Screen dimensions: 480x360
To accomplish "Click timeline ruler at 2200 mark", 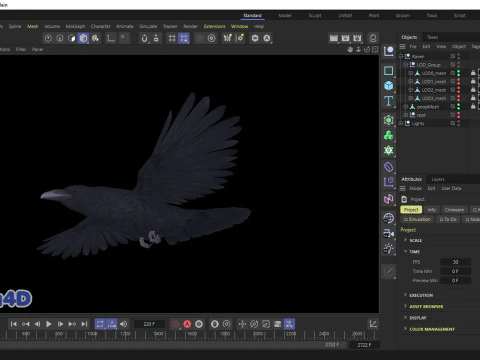I will (291, 334).
